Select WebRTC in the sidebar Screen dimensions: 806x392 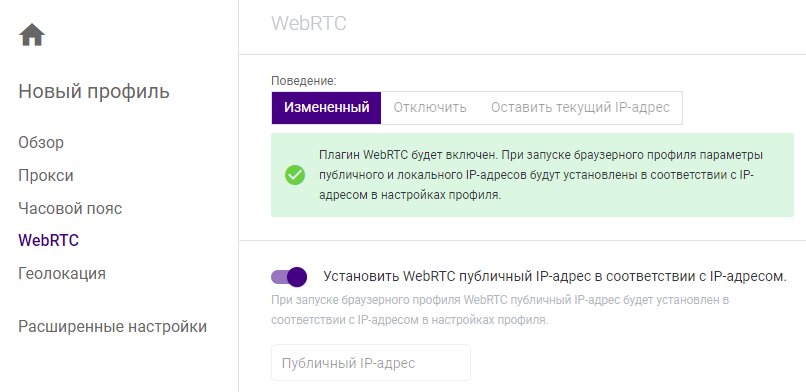(48, 240)
